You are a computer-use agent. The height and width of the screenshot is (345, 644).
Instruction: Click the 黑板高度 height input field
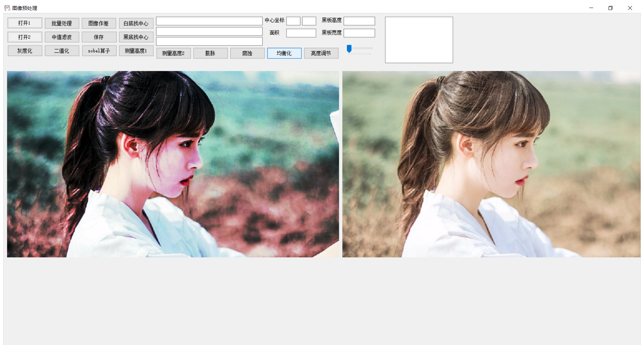coord(359,21)
